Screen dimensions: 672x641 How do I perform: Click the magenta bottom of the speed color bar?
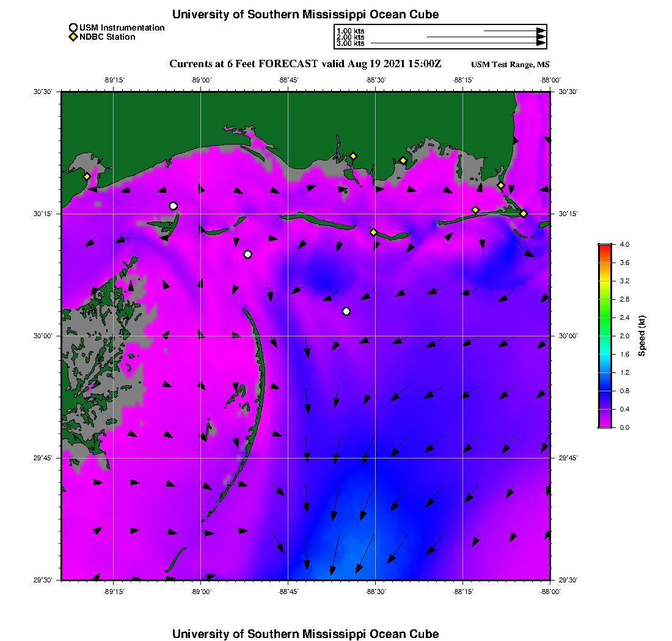605,425
